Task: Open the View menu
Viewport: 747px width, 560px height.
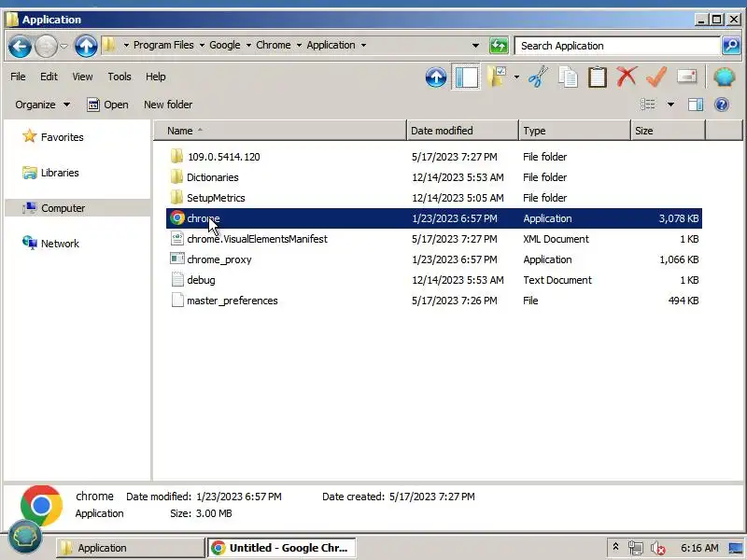Action: 82,77
